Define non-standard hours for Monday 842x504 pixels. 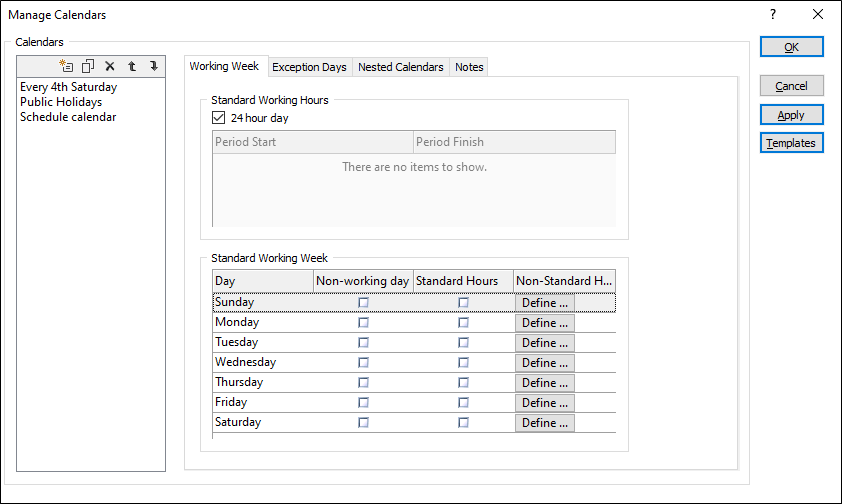tap(545, 322)
